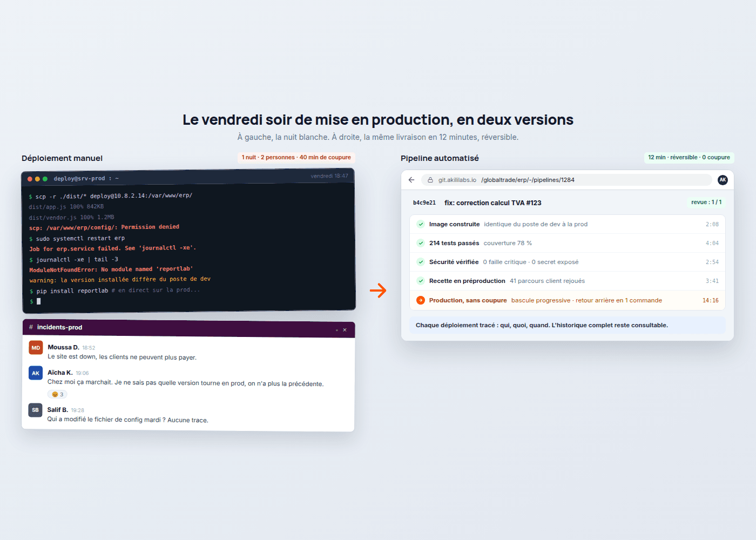Click Aïcha K. sender name
This screenshot has width=756, height=540.
(x=60, y=373)
